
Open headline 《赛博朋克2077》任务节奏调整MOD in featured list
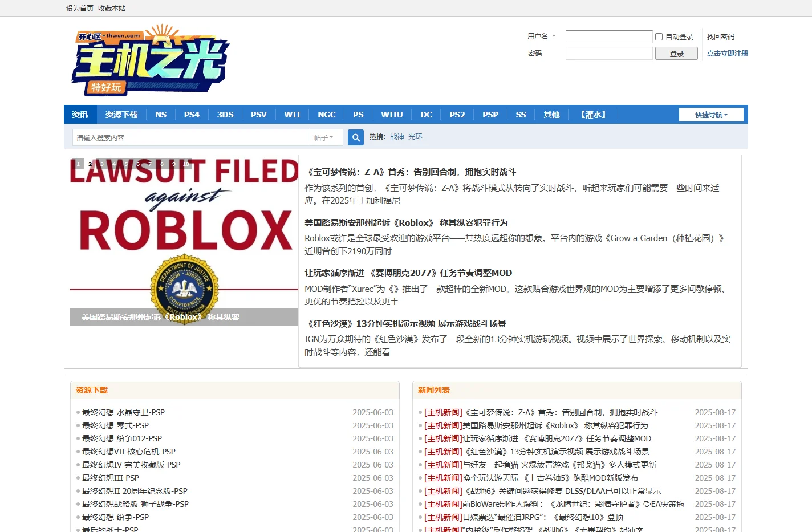[x=408, y=273]
